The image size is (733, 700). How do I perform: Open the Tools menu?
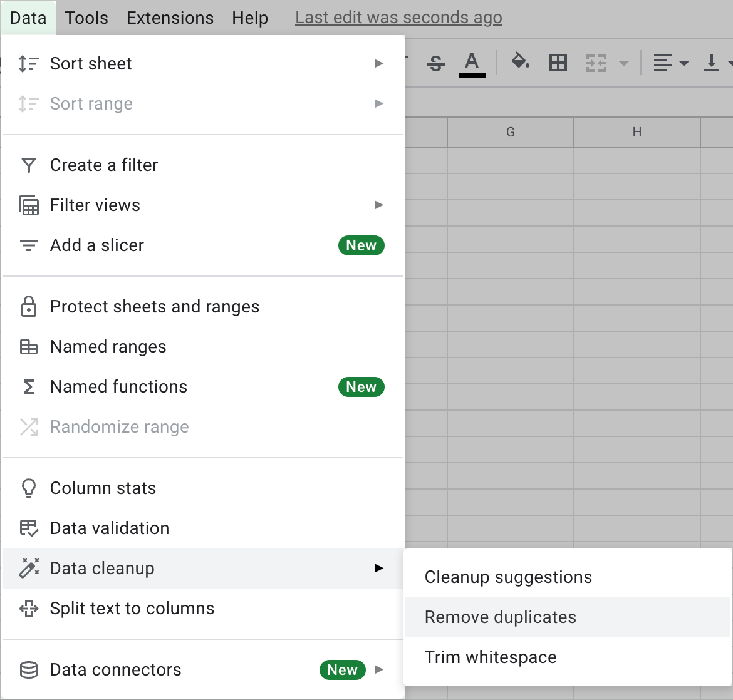pyautogui.click(x=86, y=18)
